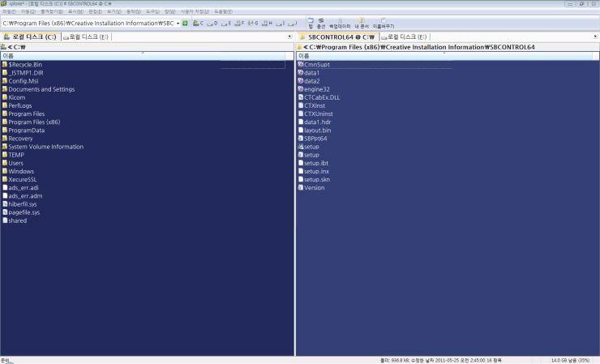Select the engine32 file in right pane

pos(316,89)
